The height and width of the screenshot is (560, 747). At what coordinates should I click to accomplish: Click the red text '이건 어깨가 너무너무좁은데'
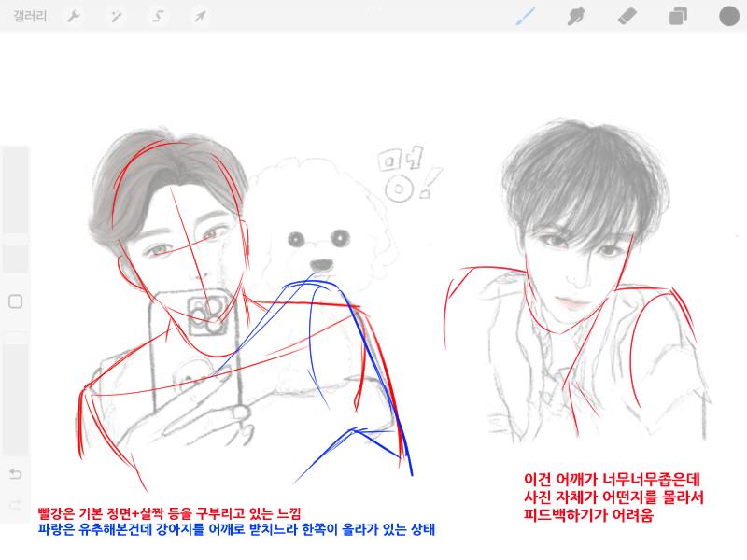click(x=612, y=479)
